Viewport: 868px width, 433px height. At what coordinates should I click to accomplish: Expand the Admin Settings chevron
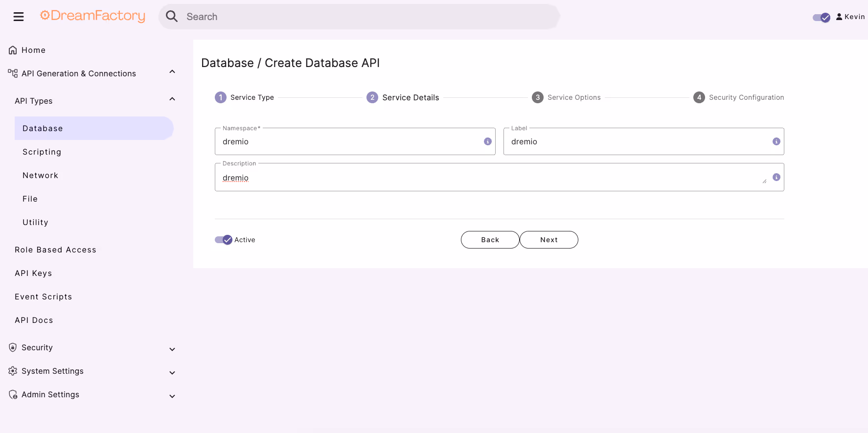pos(172,396)
